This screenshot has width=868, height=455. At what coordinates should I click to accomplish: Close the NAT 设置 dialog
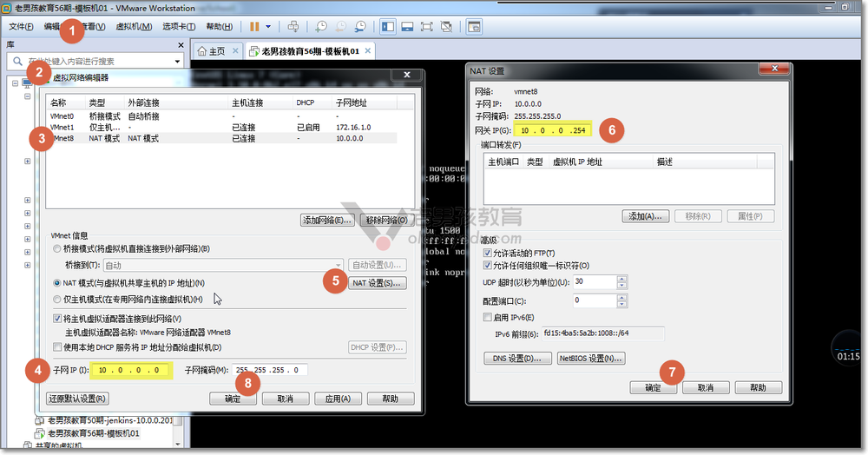click(x=774, y=68)
